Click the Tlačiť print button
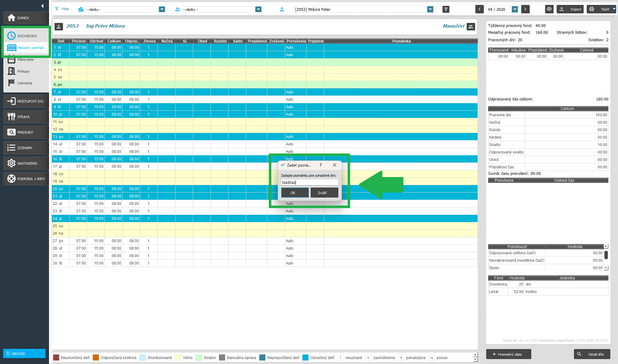 [x=599, y=9]
